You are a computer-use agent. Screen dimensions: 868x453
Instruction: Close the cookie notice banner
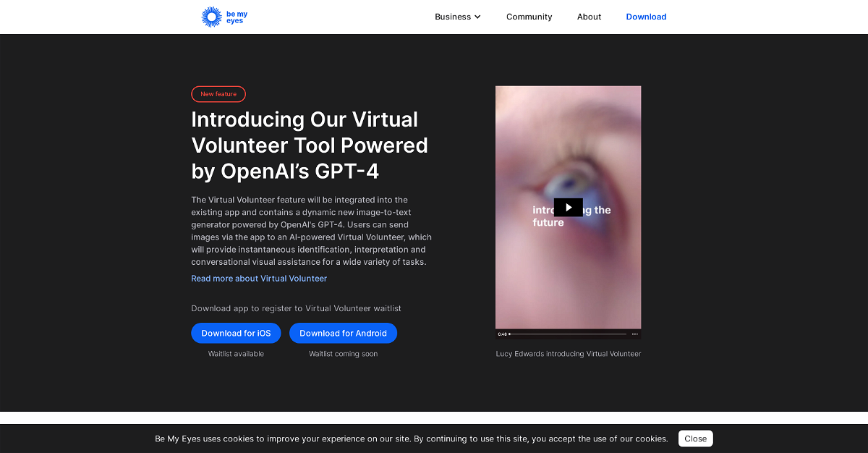pyautogui.click(x=695, y=439)
